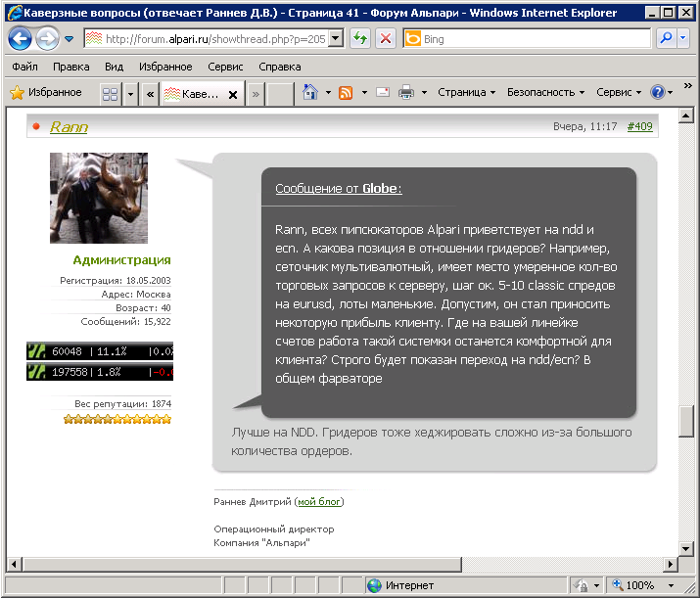The width and height of the screenshot is (700, 598).
Task: Open the recent pages dropdown arrow
Action: (x=69, y=39)
